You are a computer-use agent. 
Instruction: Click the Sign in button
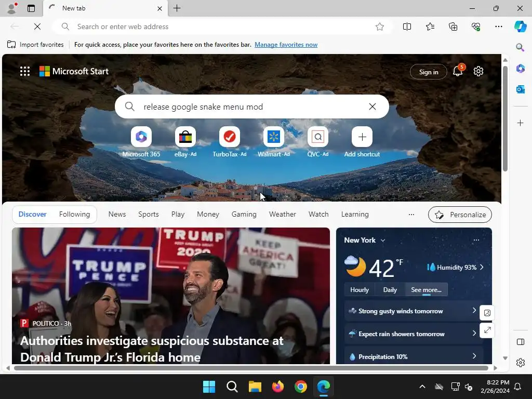coord(429,72)
